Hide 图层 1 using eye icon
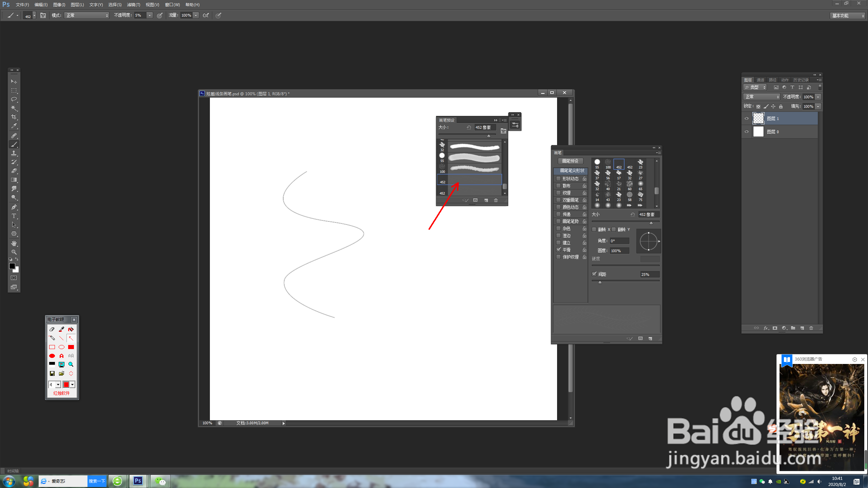Screen dimensions: 868x488 point(746,118)
